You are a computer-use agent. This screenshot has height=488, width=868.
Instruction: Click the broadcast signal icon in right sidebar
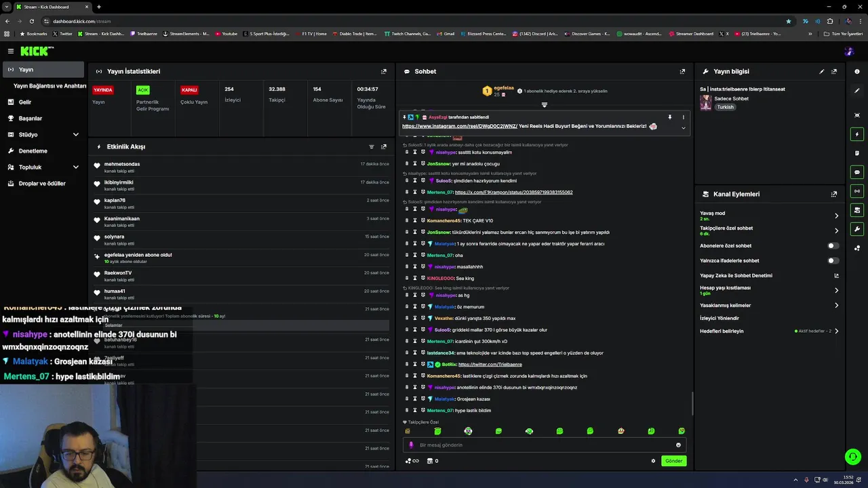tap(857, 191)
